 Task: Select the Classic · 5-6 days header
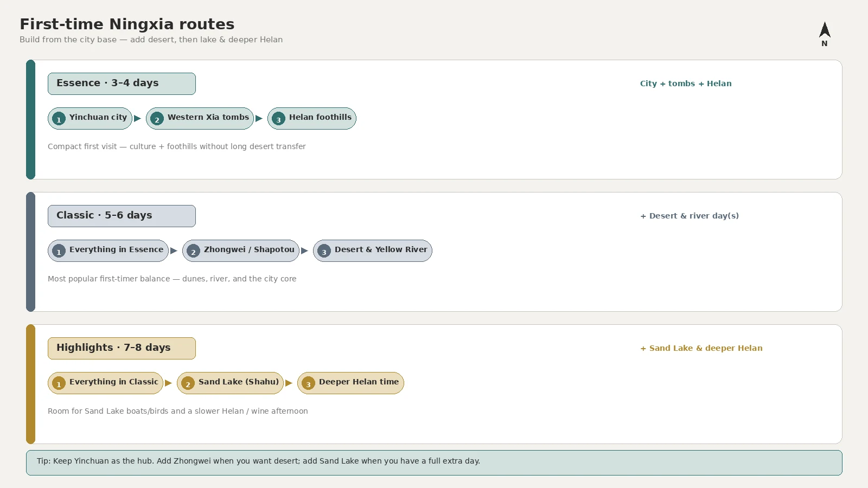coord(122,216)
